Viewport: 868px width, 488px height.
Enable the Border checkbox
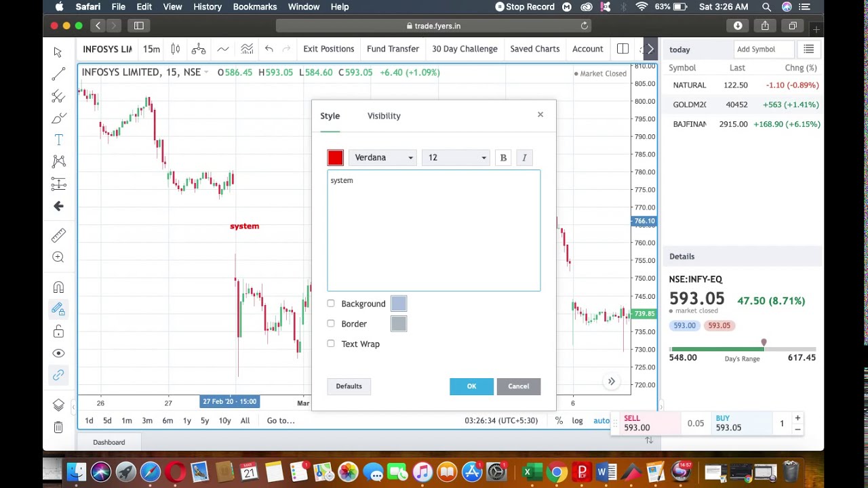coord(331,323)
